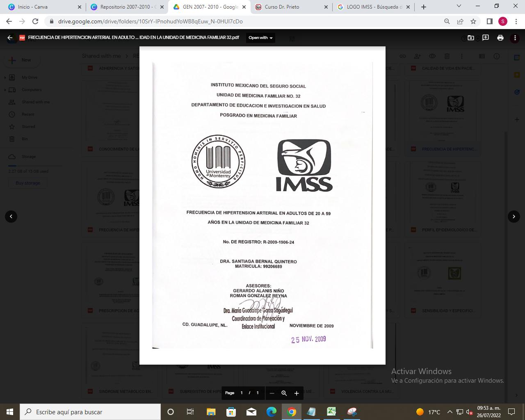Go forward in browser history
525x420 pixels.
coord(22,21)
